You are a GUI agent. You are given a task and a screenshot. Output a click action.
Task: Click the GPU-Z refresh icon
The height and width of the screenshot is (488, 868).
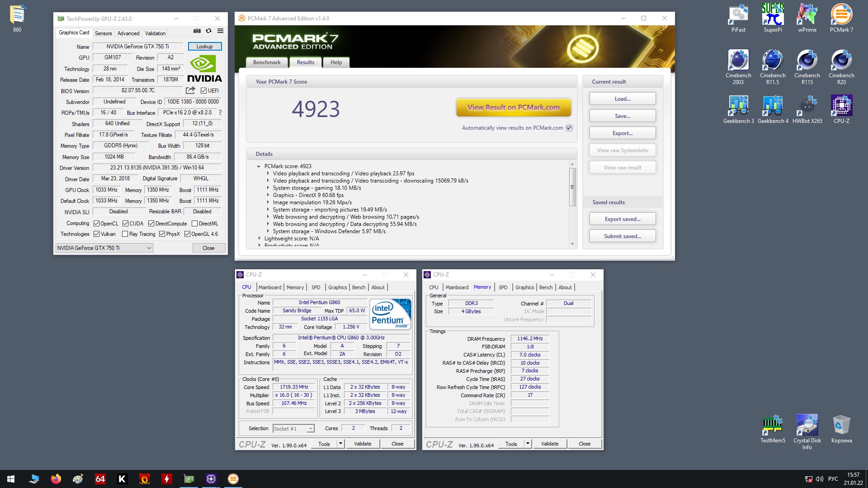pyautogui.click(x=208, y=31)
